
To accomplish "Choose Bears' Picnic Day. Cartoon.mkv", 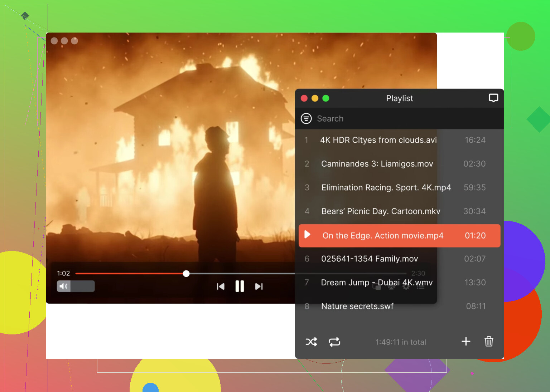I will pos(380,211).
